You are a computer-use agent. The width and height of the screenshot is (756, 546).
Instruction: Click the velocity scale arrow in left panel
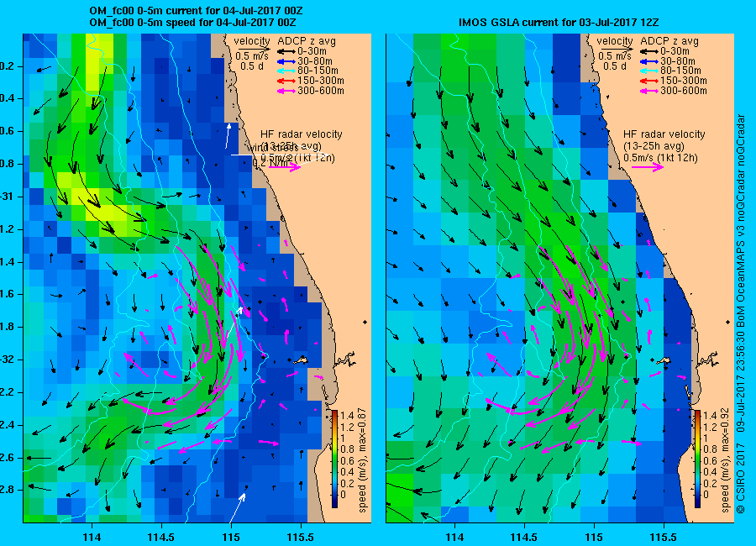[255, 48]
